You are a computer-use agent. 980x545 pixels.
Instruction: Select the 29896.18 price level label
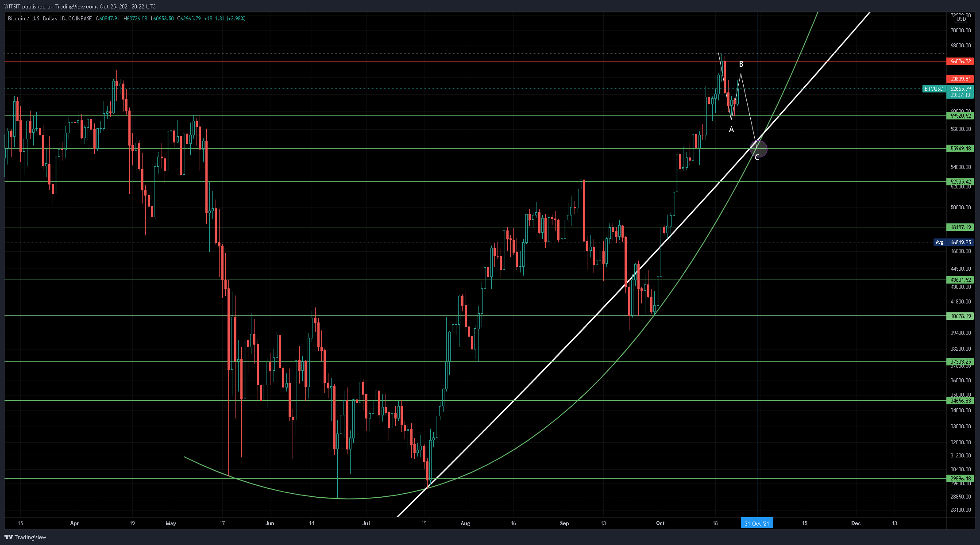pyautogui.click(x=961, y=479)
